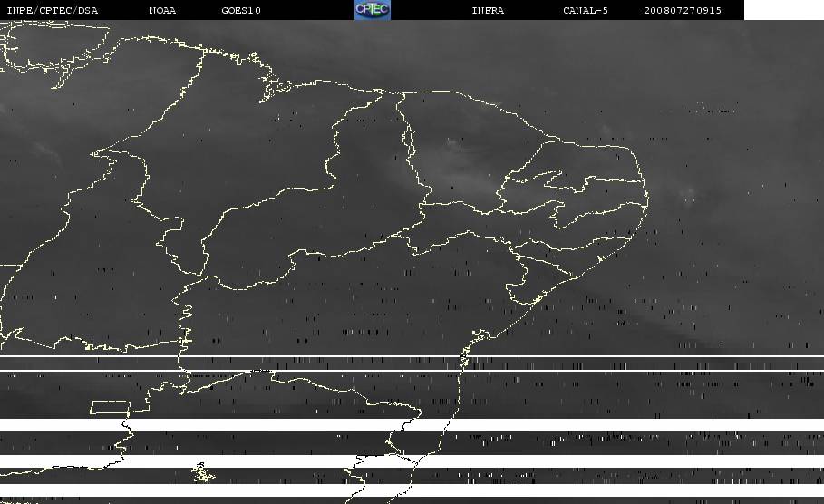Select the CANAL-5 channel label
Image resolution: width=824 pixels, height=504 pixels.
[x=585, y=11]
